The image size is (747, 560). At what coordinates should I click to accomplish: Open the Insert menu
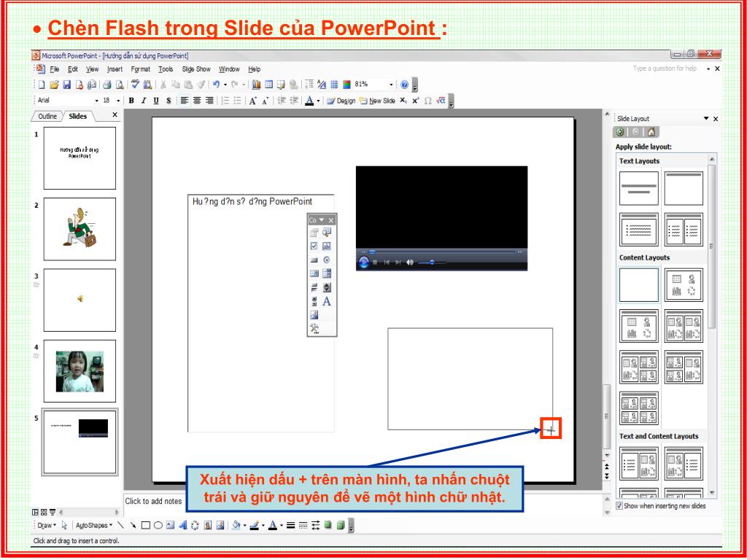(x=115, y=69)
